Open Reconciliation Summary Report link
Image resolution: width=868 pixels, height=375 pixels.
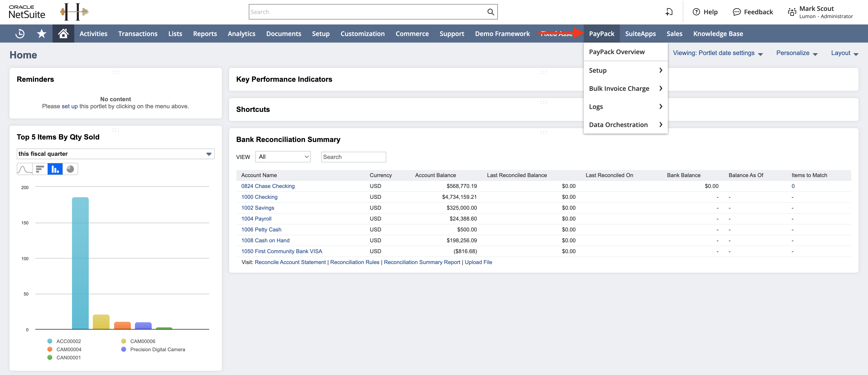(x=422, y=262)
